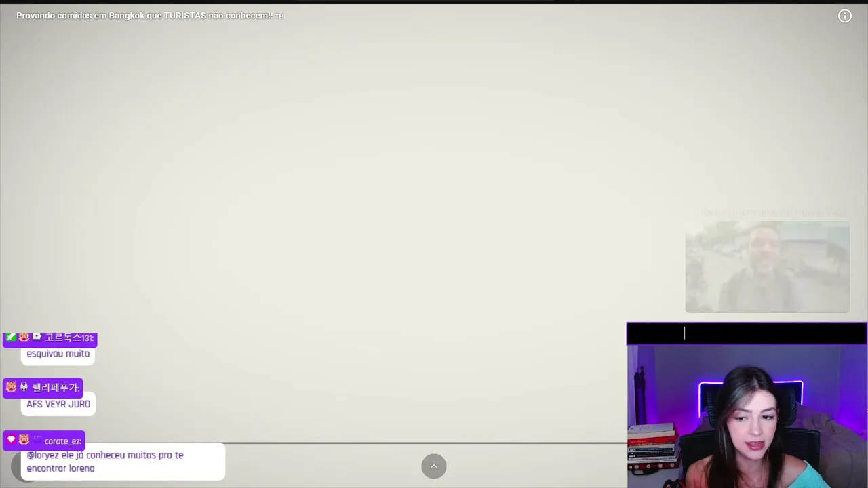Click the streamer webcam overlay
The height and width of the screenshot is (488, 868).
[747, 416]
